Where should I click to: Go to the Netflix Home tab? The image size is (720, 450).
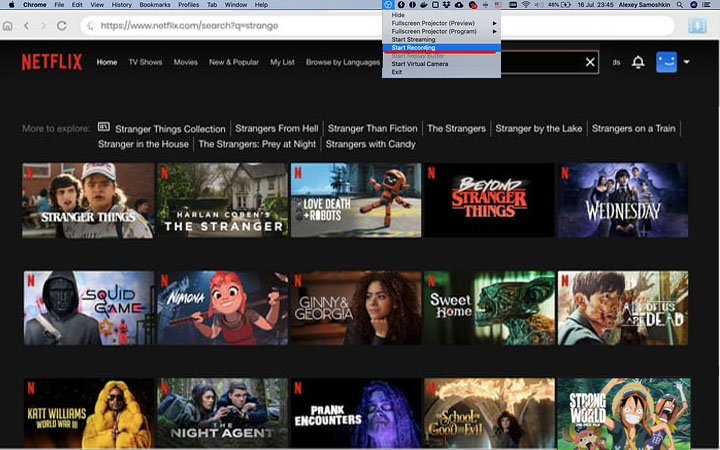point(107,62)
